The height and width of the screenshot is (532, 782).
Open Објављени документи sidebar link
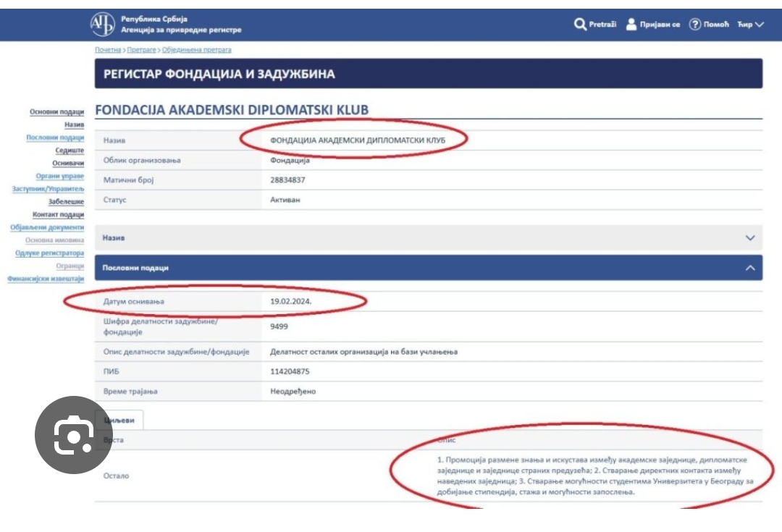point(47,227)
